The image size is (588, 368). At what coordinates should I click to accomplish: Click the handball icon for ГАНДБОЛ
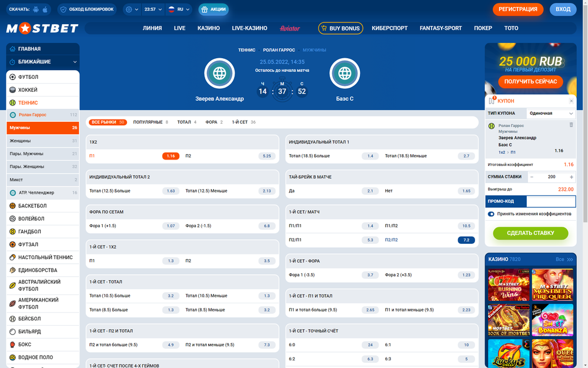pos(12,231)
